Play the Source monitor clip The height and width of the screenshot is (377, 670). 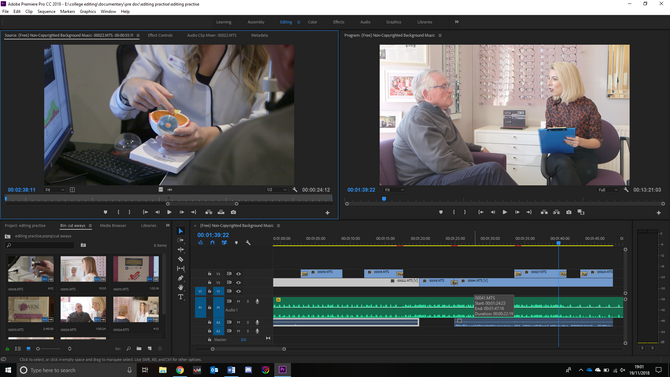(169, 212)
